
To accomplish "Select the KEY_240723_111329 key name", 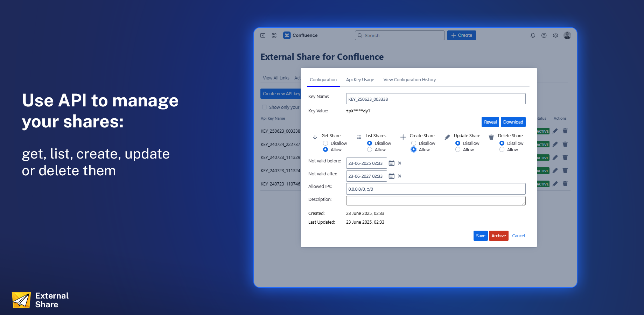I will [x=280, y=157].
